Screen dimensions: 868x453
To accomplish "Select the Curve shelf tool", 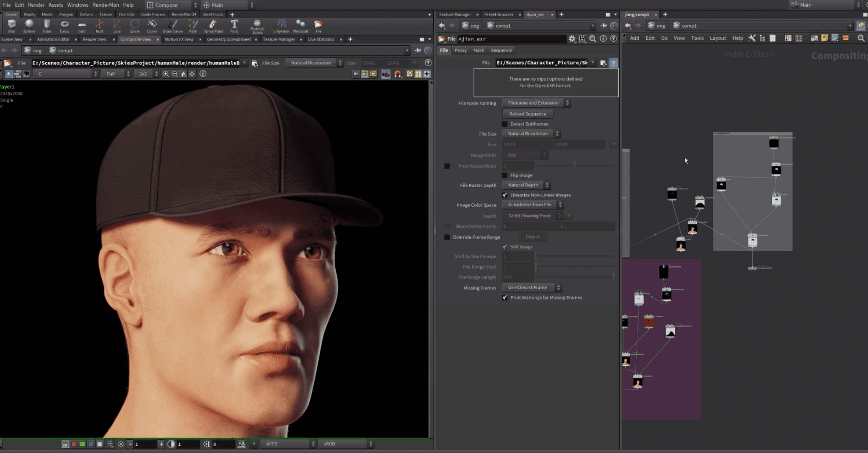I will pos(152,26).
